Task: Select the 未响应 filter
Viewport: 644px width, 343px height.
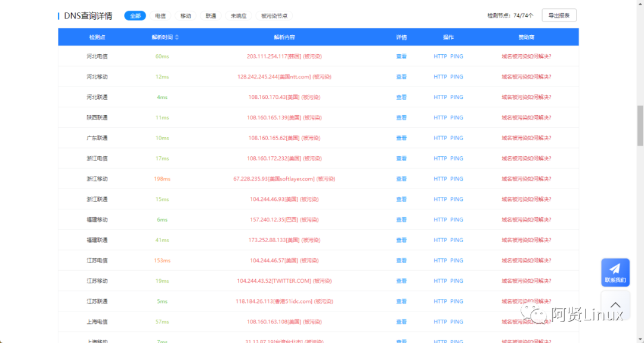Action: tap(239, 16)
